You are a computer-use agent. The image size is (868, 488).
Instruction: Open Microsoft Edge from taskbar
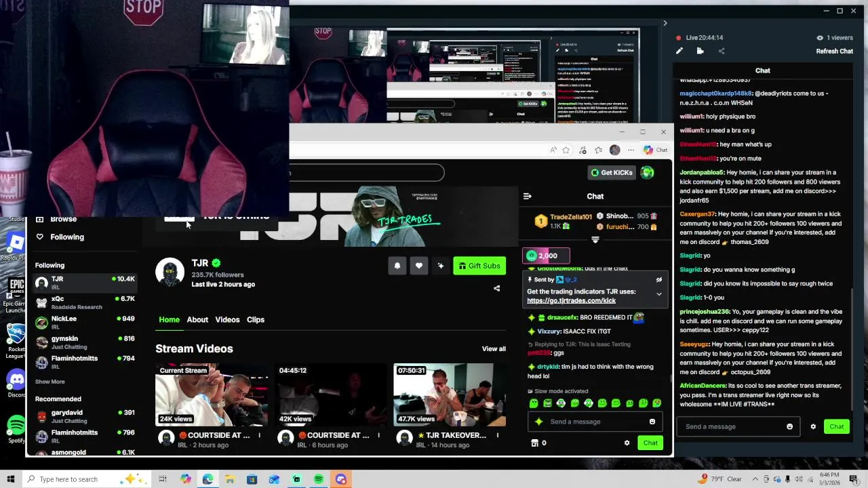click(x=208, y=479)
